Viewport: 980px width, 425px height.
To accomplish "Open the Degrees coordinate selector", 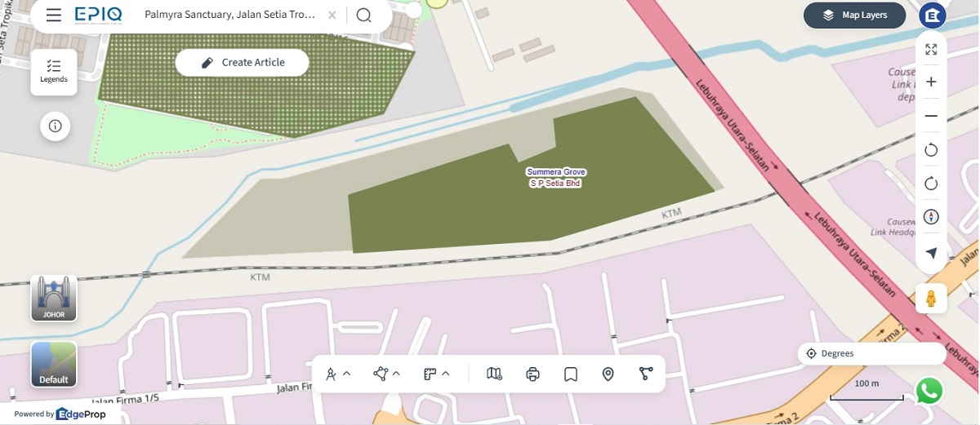I will click(x=871, y=353).
